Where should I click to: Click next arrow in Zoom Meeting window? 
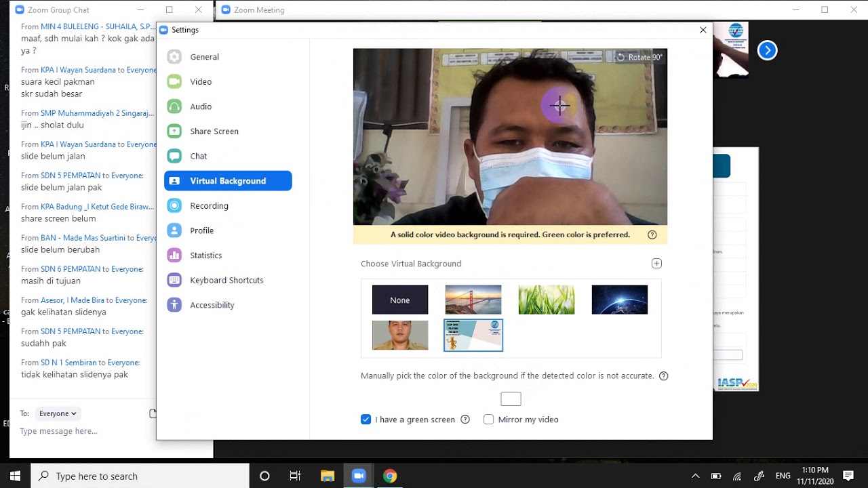tap(767, 51)
